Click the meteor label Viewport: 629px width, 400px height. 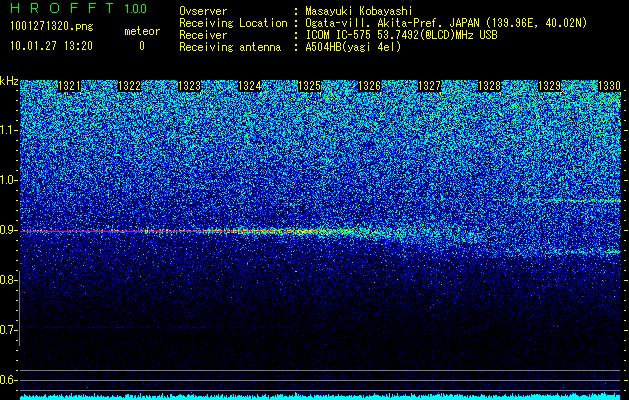142,31
